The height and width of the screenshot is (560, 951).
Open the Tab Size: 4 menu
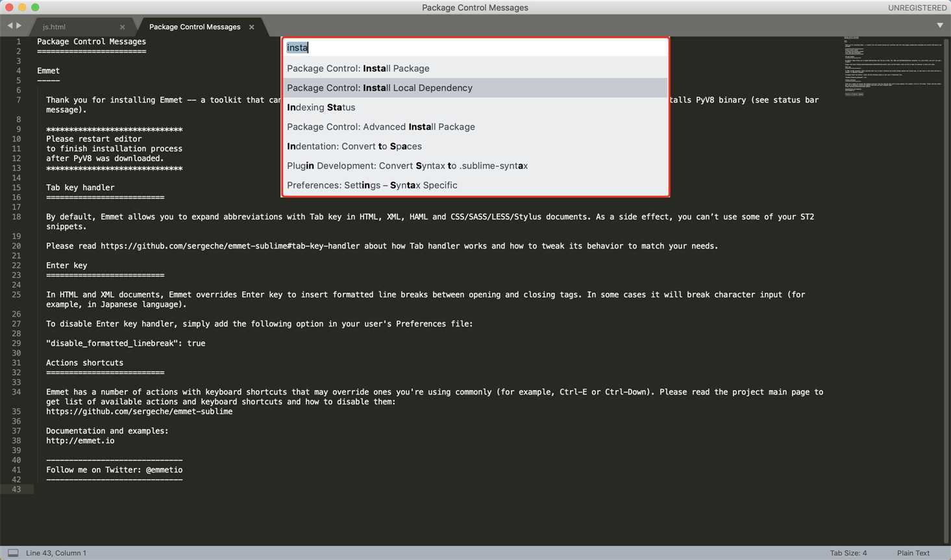point(848,553)
